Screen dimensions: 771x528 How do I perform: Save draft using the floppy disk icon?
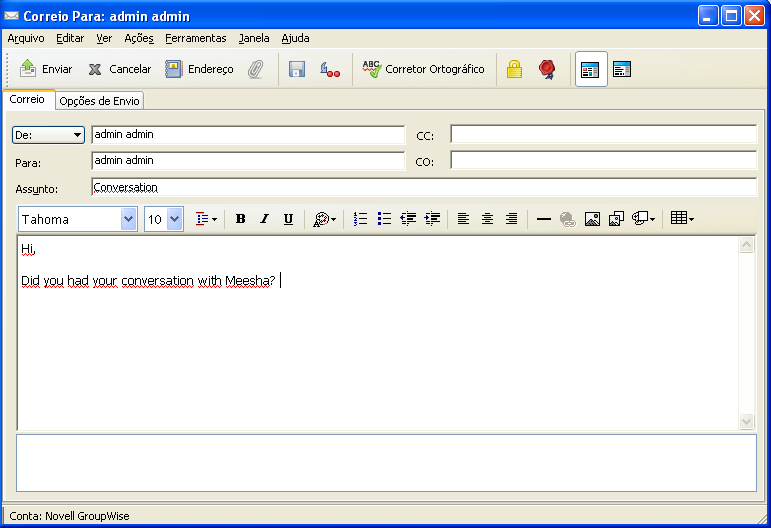[x=297, y=69]
